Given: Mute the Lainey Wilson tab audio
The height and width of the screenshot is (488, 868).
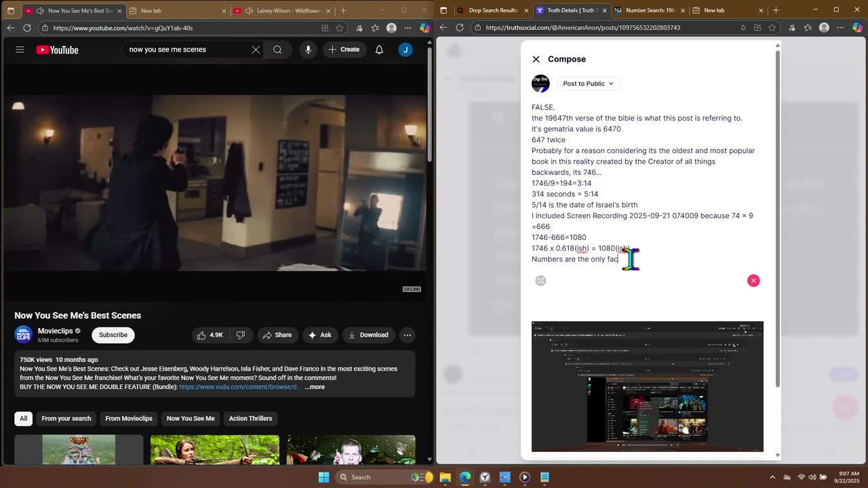Looking at the screenshot, I should coord(248,10).
